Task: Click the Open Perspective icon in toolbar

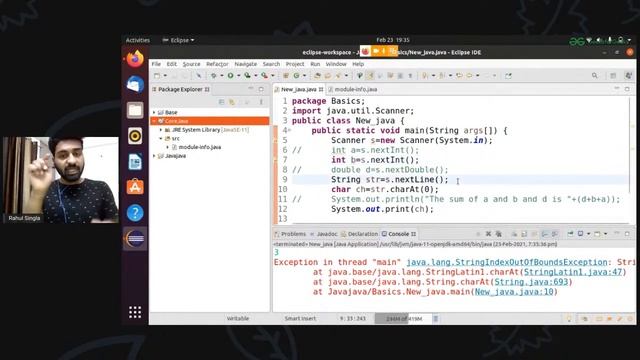Action: 613,76
